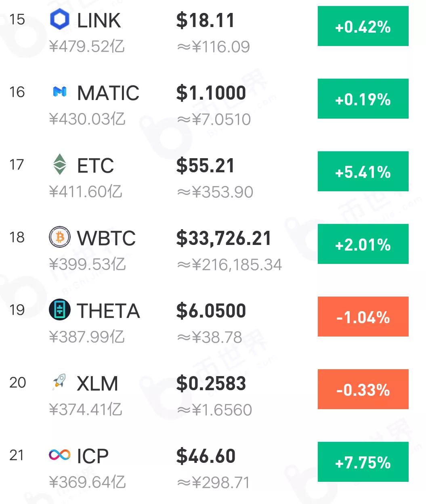Open the WBTC bitcoin circle icon

tap(60, 237)
